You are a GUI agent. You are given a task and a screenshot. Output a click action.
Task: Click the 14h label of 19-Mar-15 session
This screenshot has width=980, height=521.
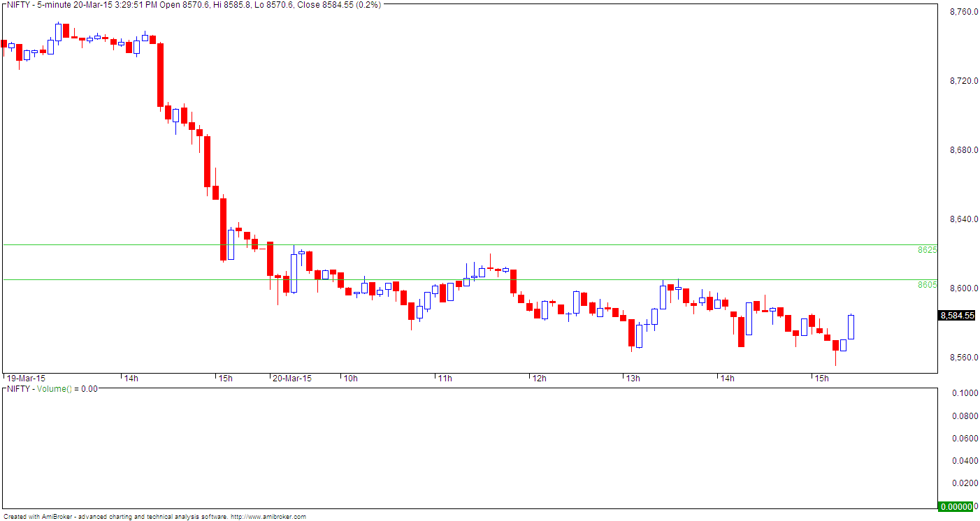coord(131,379)
